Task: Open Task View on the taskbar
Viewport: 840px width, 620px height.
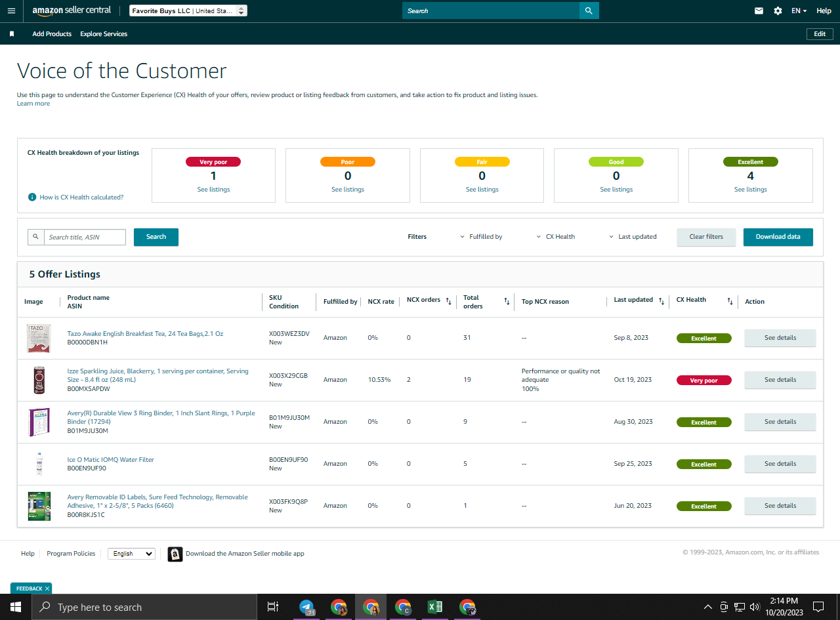Action: (273, 607)
